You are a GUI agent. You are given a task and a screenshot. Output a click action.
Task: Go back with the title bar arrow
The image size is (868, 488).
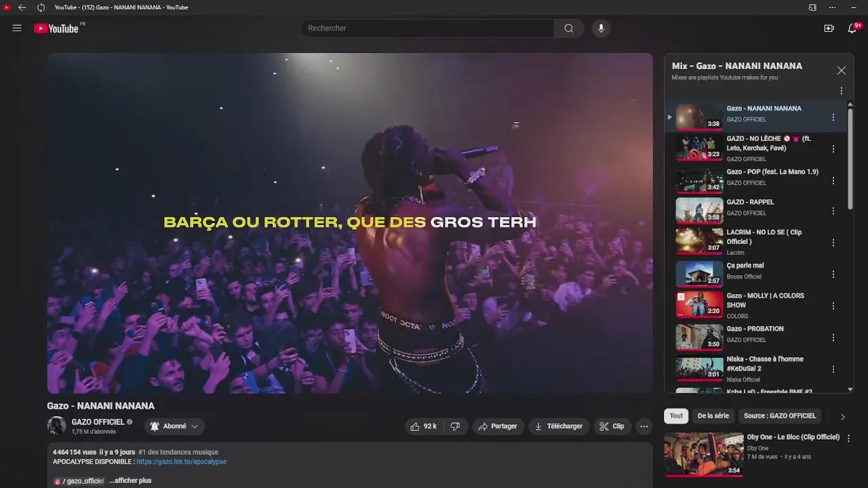click(x=22, y=7)
